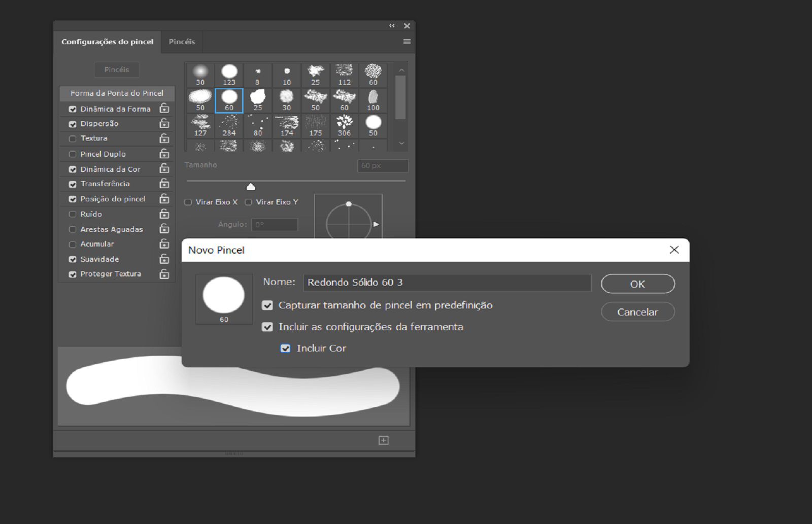Choose the scattered brush tip labeled 284
The height and width of the screenshot is (524, 812).
click(229, 126)
